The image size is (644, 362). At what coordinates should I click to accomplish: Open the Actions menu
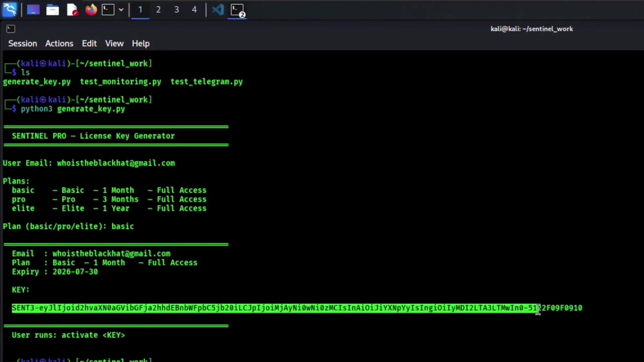59,43
